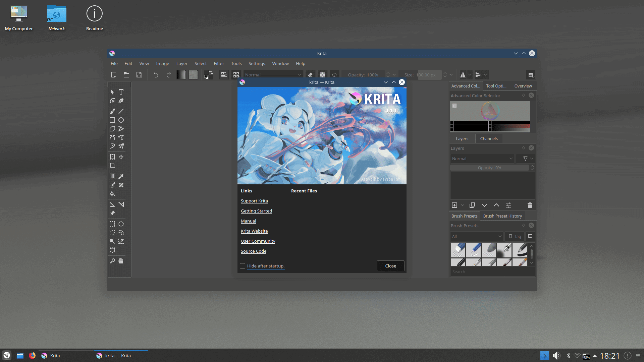
Task: Select the Move tool
Action: click(x=121, y=157)
